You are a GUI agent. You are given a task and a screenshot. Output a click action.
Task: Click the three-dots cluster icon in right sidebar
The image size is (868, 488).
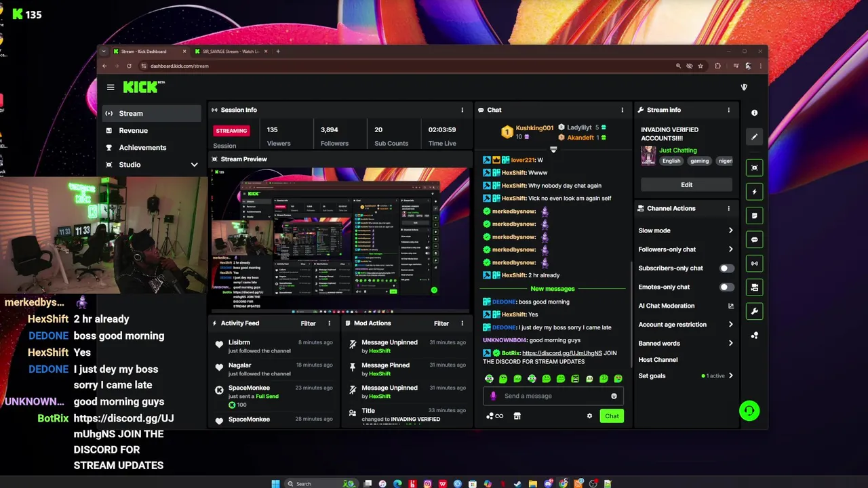click(x=754, y=335)
